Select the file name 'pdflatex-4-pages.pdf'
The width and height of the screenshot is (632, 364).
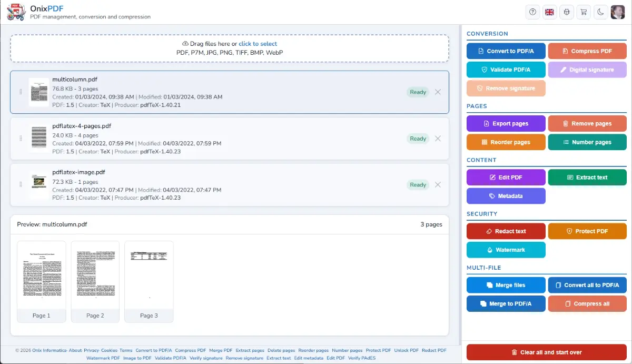82,126
